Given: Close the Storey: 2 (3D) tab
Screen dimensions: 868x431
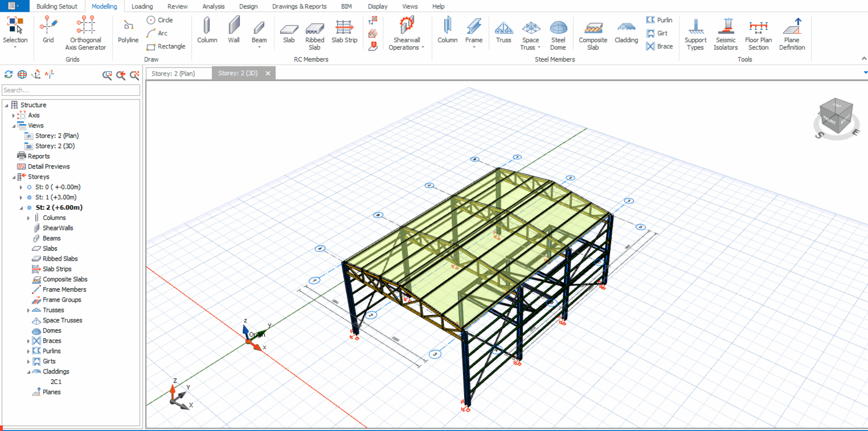Looking at the screenshot, I should coord(268,73).
